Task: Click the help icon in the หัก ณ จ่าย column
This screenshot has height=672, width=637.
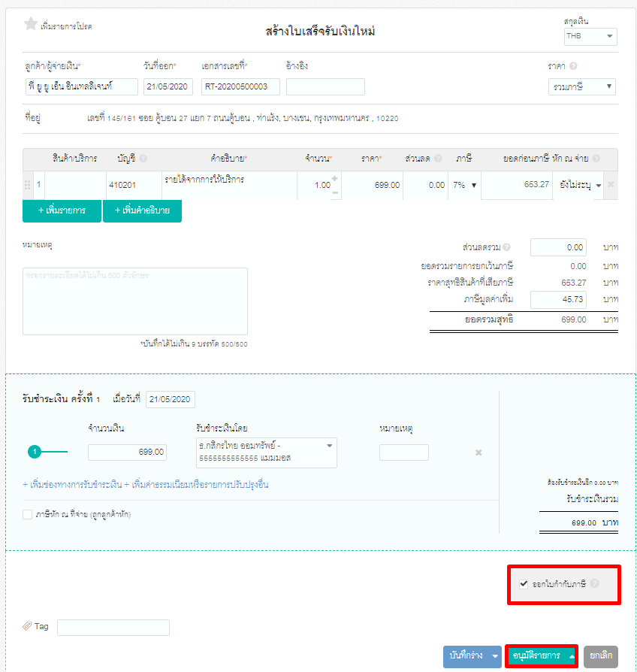Action: click(x=596, y=159)
